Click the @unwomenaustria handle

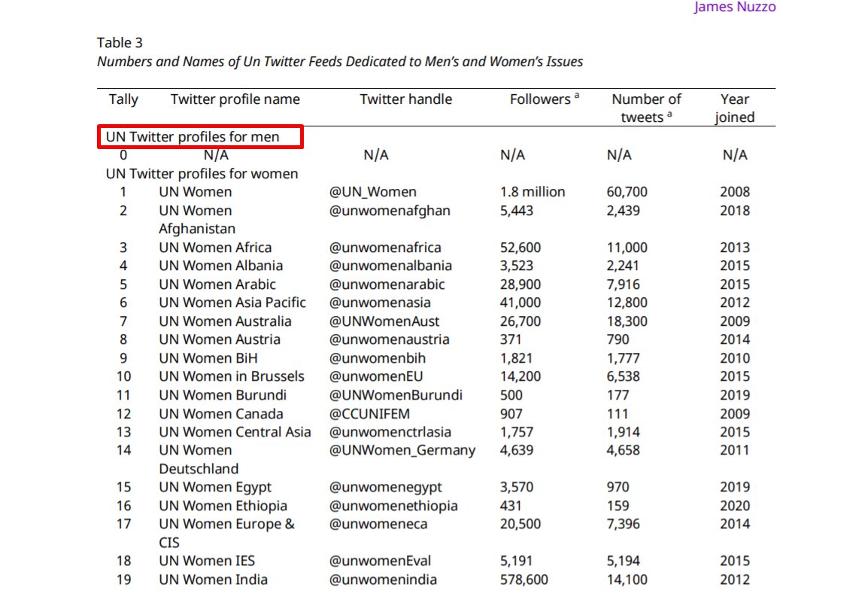coord(389,339)
